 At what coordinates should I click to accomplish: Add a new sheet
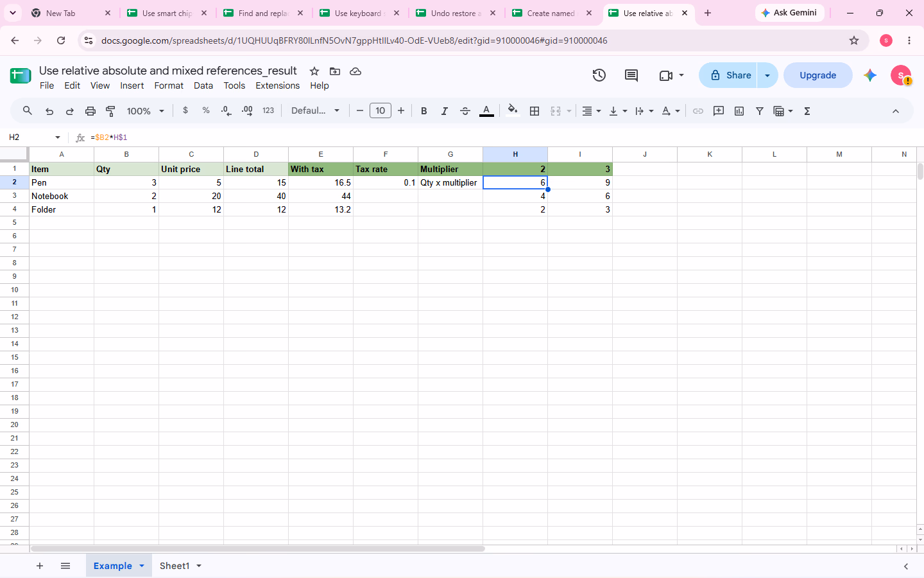pos(40,566)
